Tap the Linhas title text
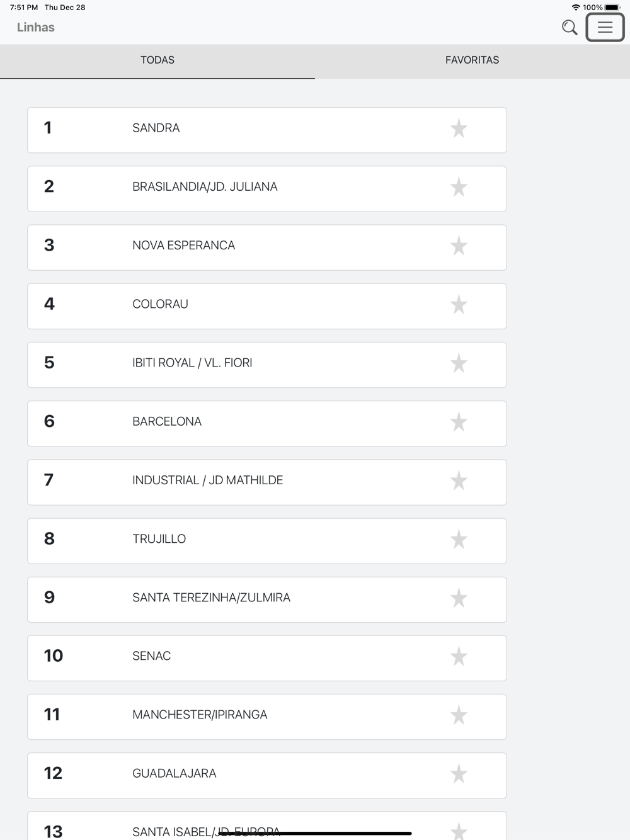630x840 pixels. (x=36, y=27)
